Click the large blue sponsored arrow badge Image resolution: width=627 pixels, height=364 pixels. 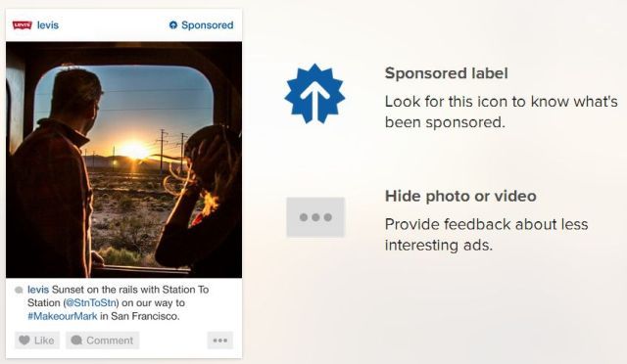coord(314,94)
